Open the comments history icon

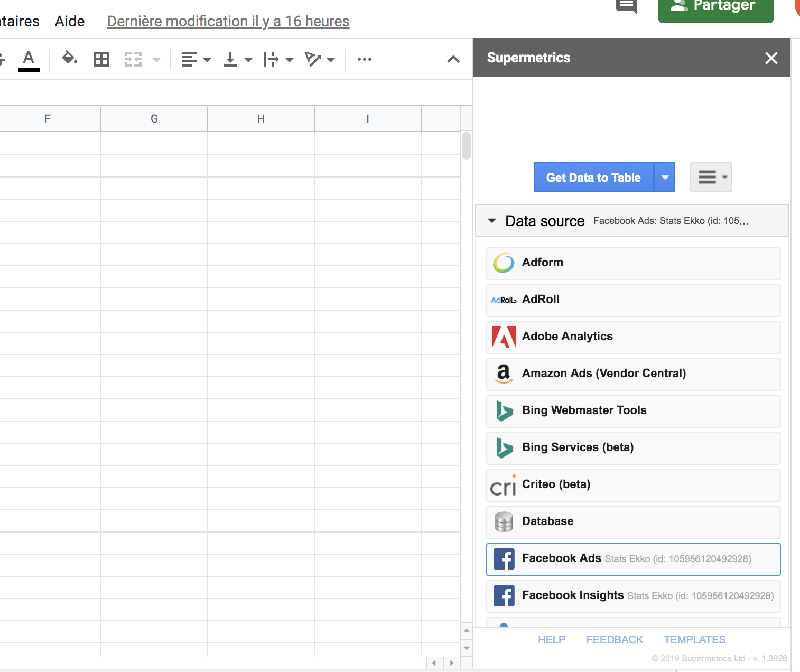click(x=627, y=6)
